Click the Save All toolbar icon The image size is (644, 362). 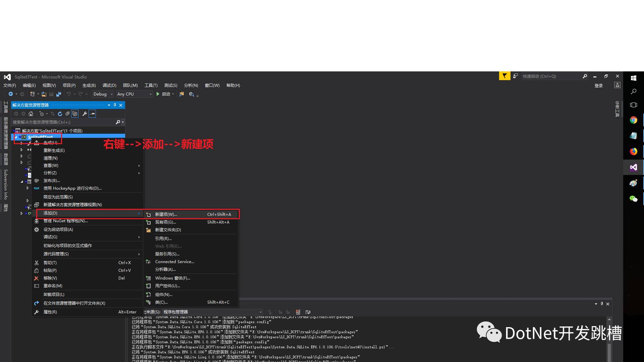pos(59,94)
